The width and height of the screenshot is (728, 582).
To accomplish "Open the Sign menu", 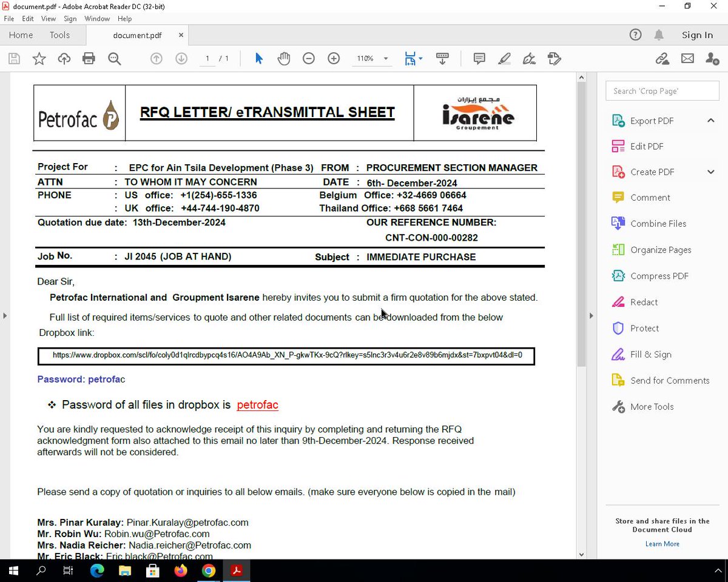I will pyautogui.click(x=70, y=19).
